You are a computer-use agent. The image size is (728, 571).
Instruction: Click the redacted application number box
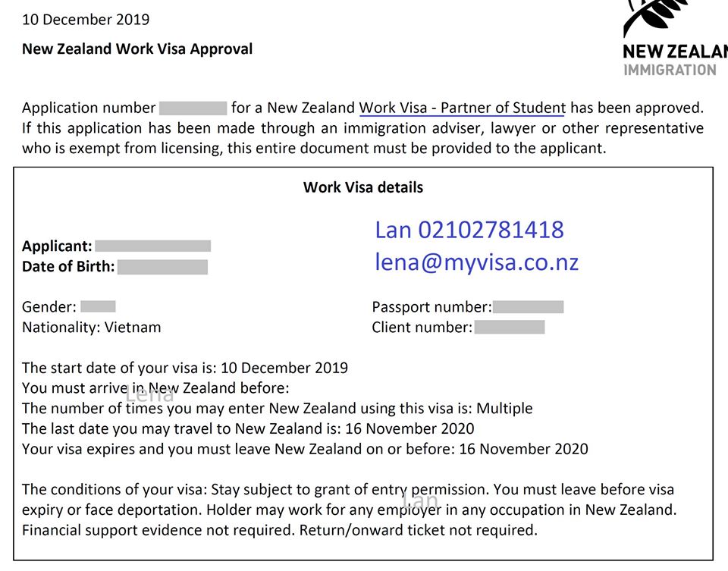193,108
